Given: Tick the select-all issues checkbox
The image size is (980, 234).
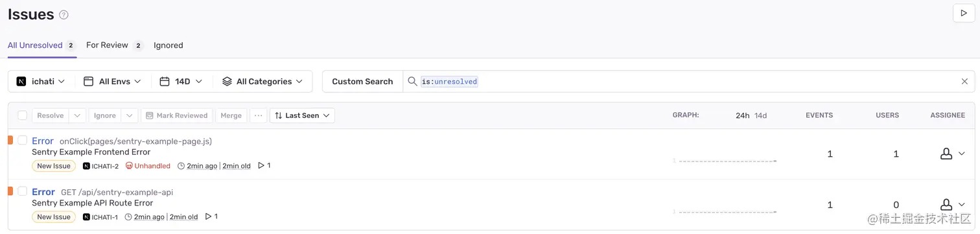Looking at the screenshot, I should (23, 115).
